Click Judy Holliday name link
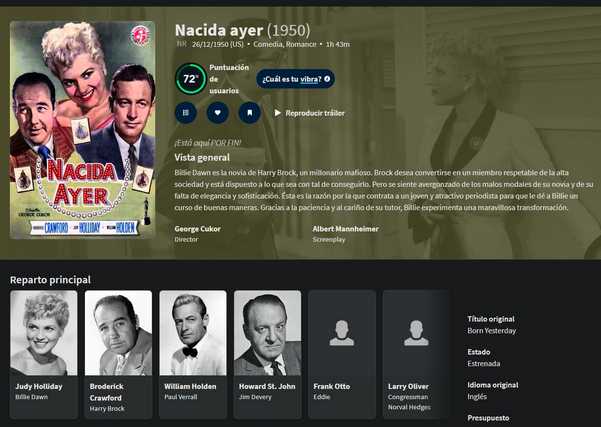This screenshot has width=601, height=427. (x=39, y=386)
